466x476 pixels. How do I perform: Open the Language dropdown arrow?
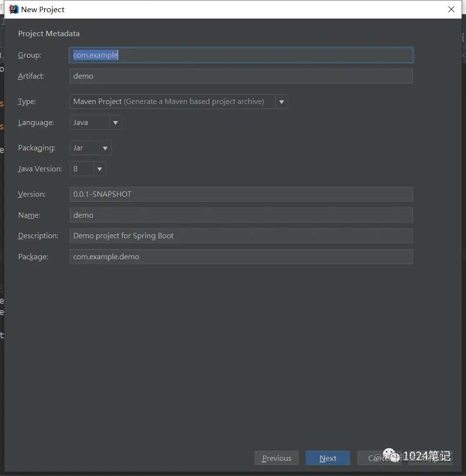click(x=115, y=123)
